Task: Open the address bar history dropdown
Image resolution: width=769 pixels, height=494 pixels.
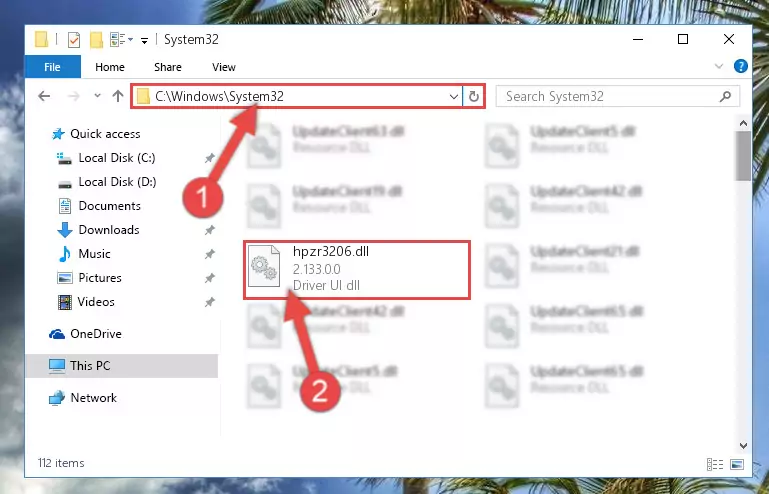Action: pyautogui.click(x=454, y=97)
